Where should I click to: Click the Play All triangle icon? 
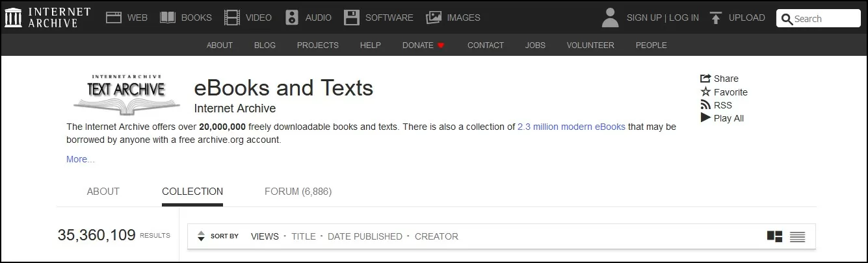click(705, 118)
